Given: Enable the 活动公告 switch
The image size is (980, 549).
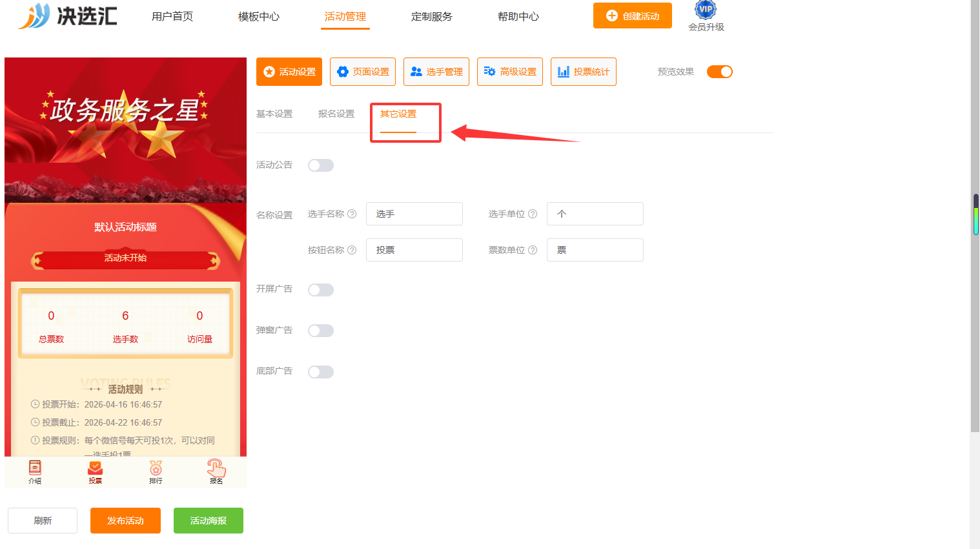Looking at the screenshot, I should 321,165.
